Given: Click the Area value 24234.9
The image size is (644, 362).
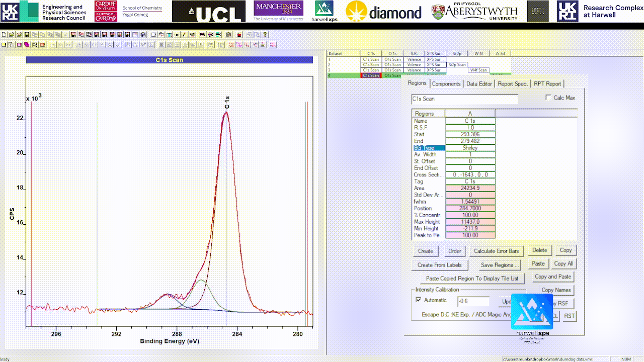Looking at the screenshot, I should coord(470,188).
